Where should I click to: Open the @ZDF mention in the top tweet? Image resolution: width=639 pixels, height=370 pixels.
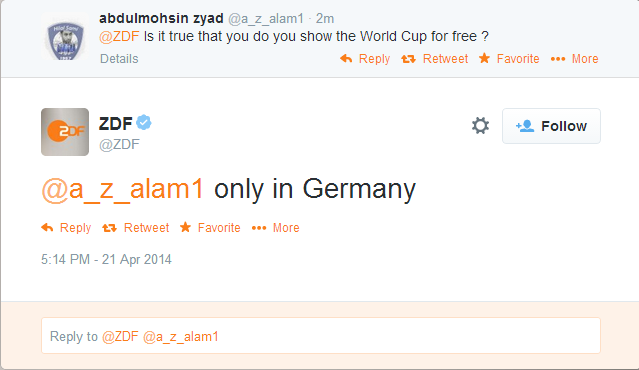click(119, 37)
